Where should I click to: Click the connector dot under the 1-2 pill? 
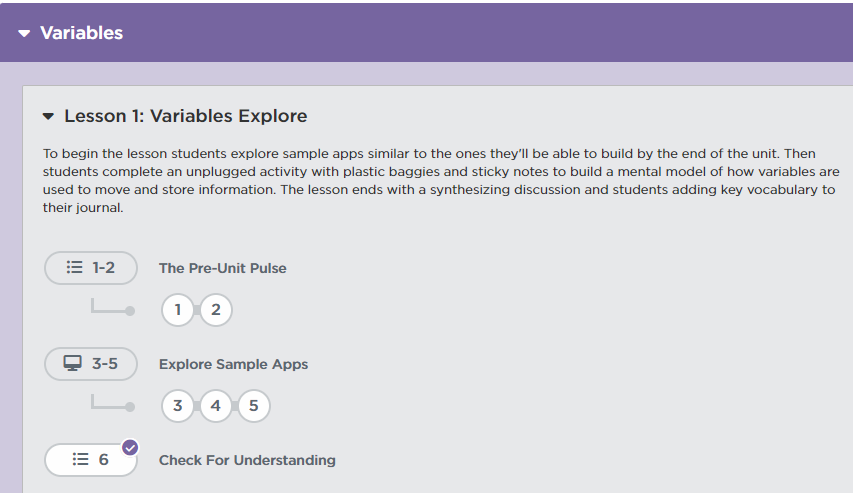click(130, 311)
